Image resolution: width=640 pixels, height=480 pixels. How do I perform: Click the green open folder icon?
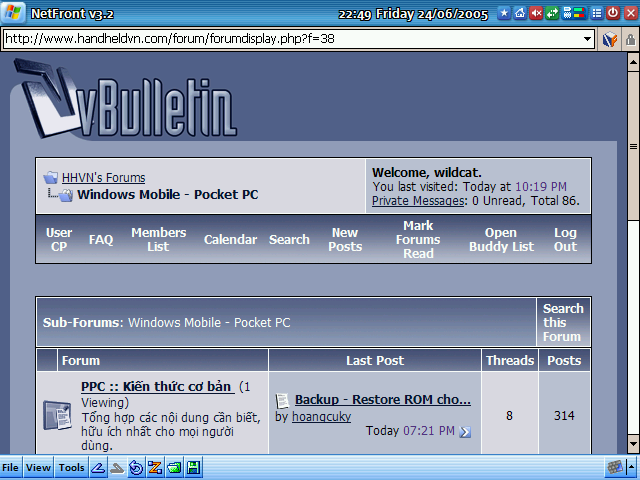[x=174, y=467]
